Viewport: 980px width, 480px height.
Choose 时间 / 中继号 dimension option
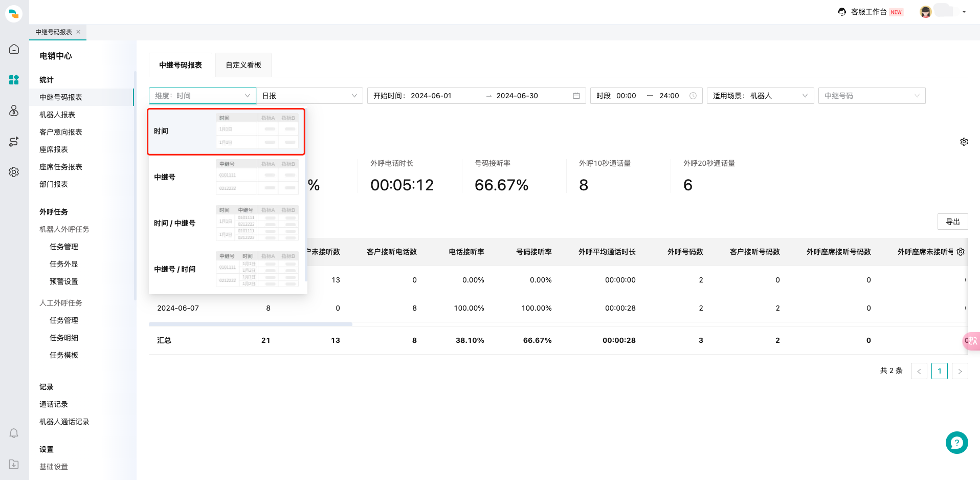pos(226,223)
